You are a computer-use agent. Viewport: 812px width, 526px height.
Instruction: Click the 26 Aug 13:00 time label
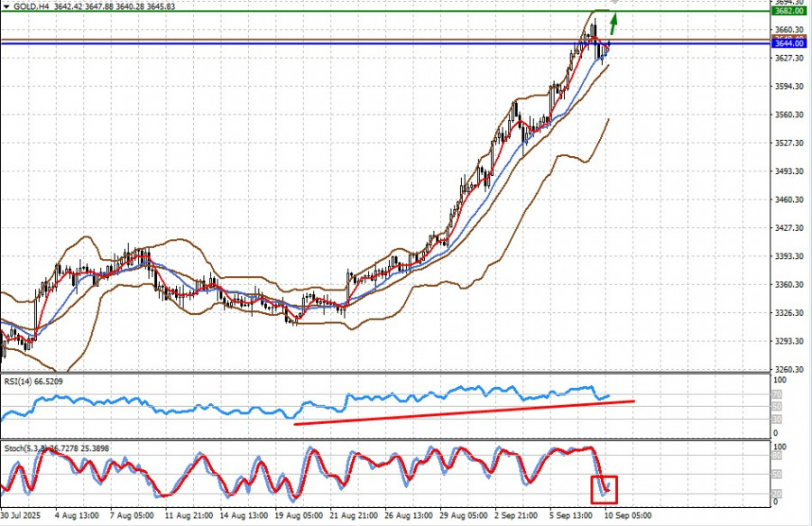click(409, 516)
